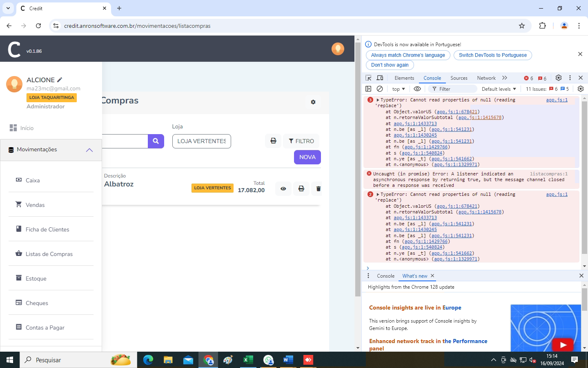
Task: Toggle the device toolbar in DevTools
Action: point(380,78)
